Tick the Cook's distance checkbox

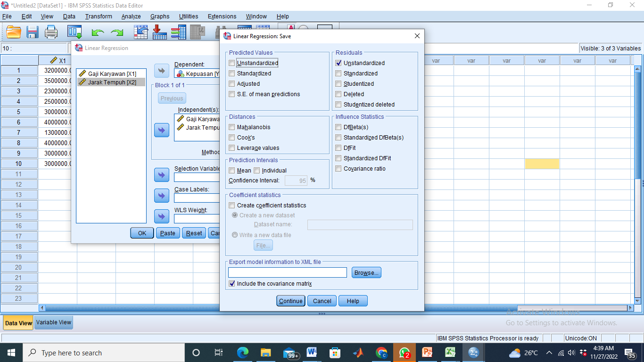(232, 138)
